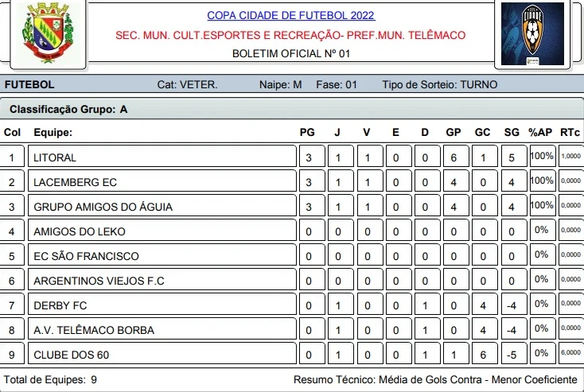Click the %AP column header

pyautogui.click(x=540, y=133)
